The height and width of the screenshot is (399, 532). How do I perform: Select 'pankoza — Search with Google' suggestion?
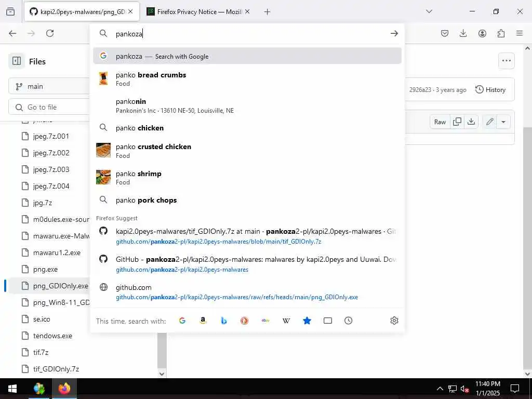point(247,56)
